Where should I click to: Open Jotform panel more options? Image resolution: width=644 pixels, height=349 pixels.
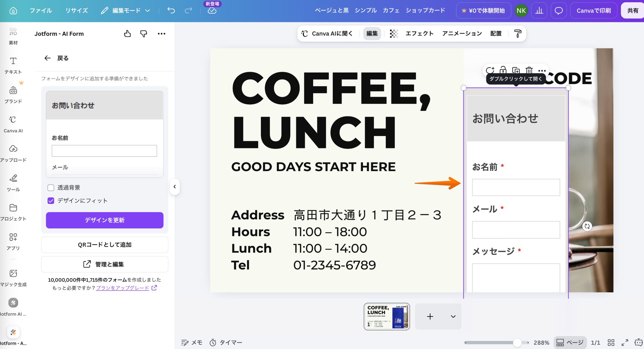161,33
